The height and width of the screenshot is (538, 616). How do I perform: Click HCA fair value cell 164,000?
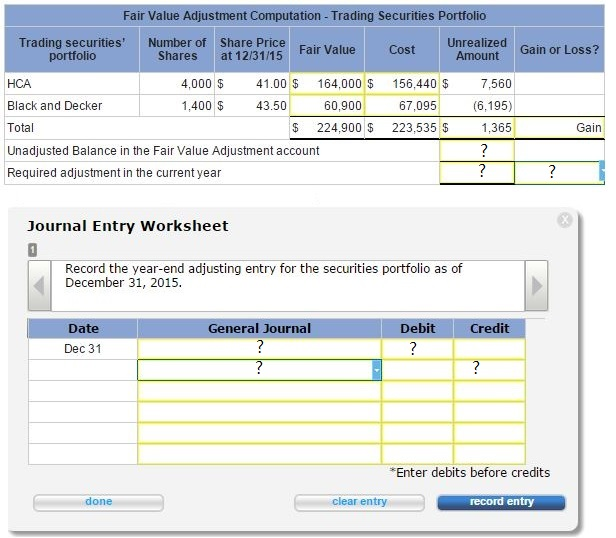pyautogui.click(x=327, y=83)
